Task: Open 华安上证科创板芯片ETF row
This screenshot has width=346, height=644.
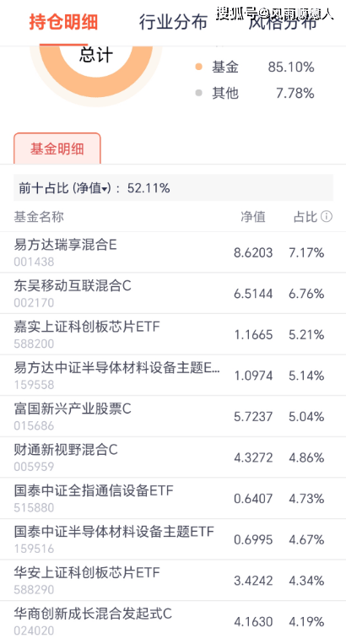Action: pos(173,581)
